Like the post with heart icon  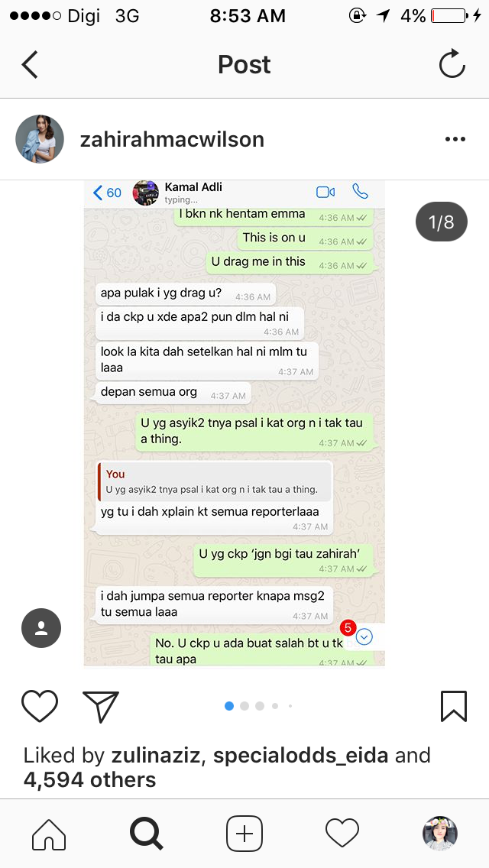[40, 706]
